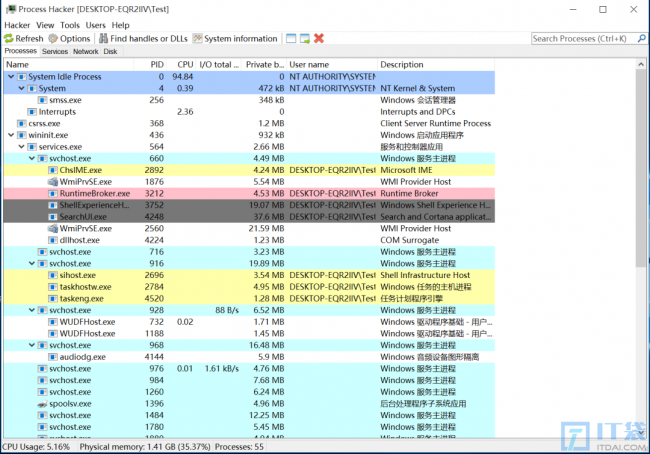Click the WUDFHost.exe PID 732 icon

(53, 322)
